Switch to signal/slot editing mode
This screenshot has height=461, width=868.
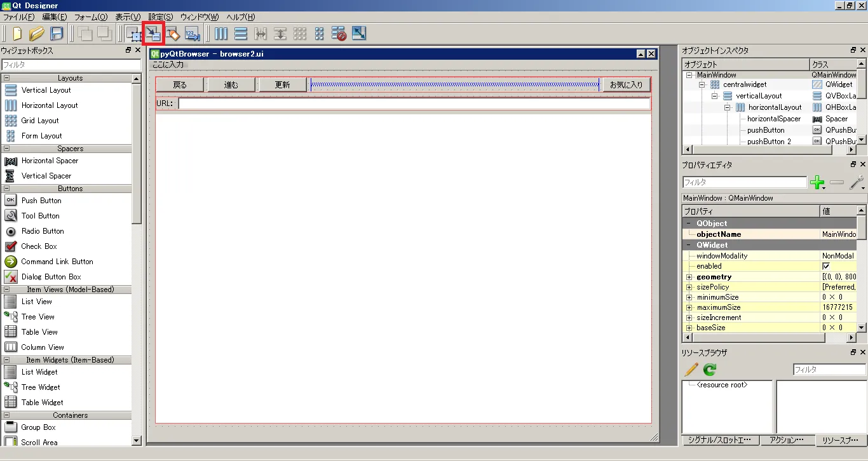153,34
